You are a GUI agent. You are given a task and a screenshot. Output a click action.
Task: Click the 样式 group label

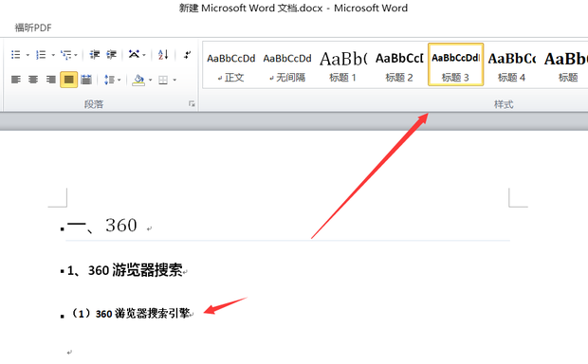tap(504, 104)
